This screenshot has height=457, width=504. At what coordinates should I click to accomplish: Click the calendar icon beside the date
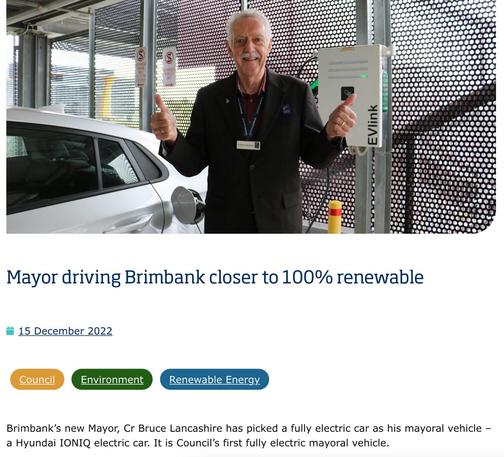point(10,331)
